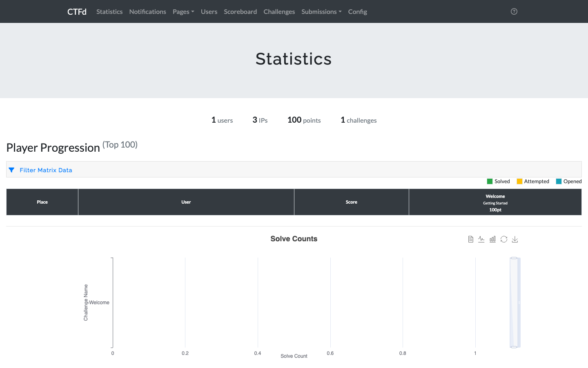Click the "3 IPs" statistic

(260, 120)
